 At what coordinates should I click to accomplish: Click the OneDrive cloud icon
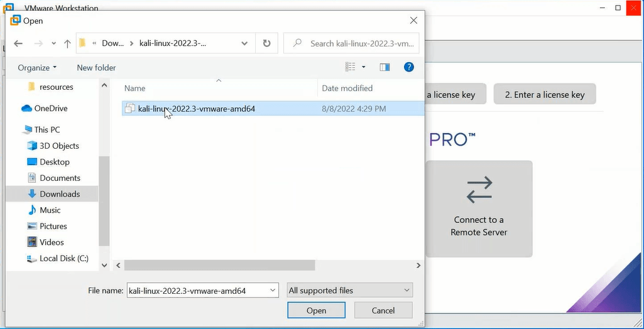click(x=26, y=108)
